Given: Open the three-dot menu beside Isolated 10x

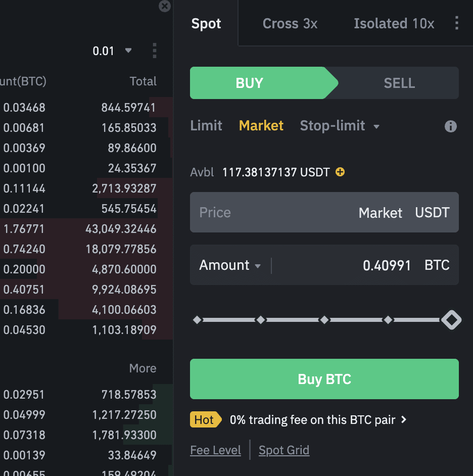Looking at the screenshot, I should click(x=457, y=23).
